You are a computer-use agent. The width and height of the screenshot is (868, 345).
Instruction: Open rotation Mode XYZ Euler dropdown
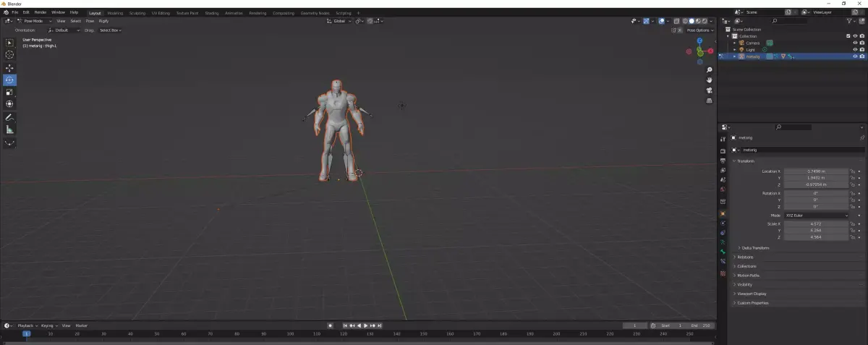(817, 216)
